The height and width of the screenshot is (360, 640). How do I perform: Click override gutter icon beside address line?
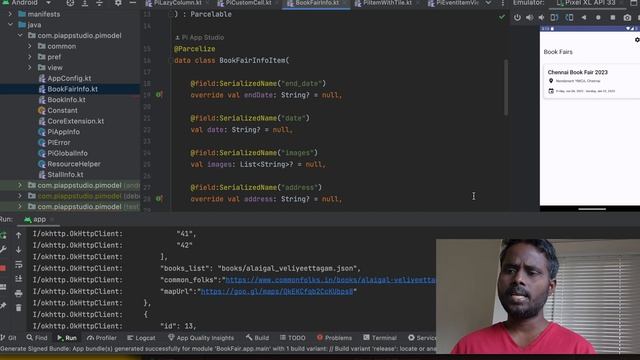point(159,198)
